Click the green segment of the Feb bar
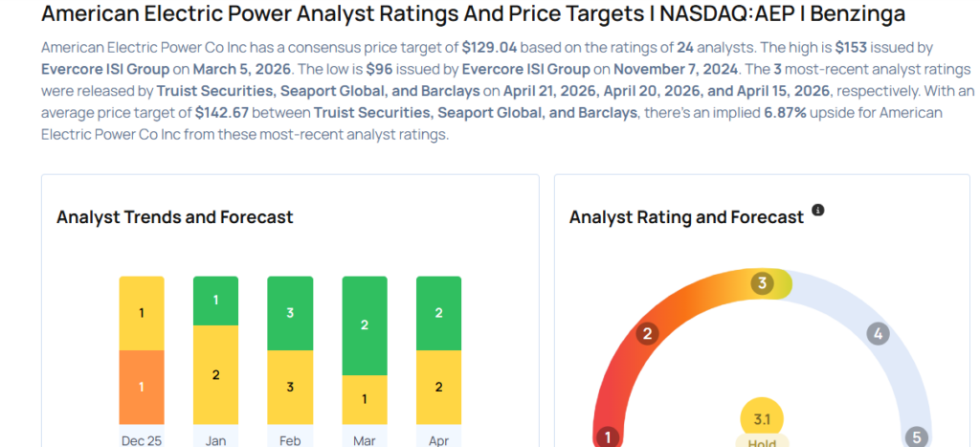980x447 pixels. tap(290, 313)
